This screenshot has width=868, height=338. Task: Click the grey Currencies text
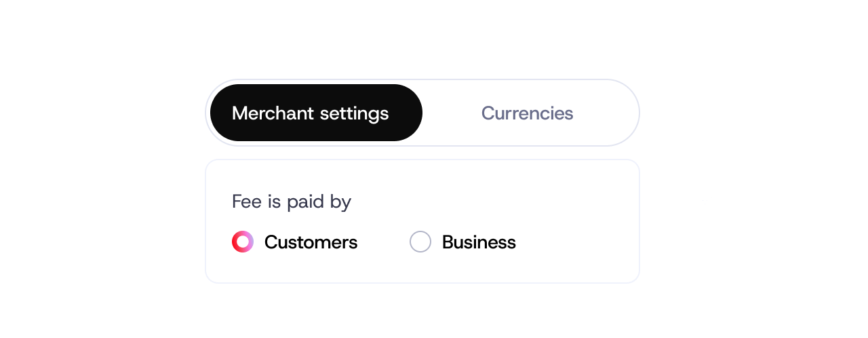point(527,113)
